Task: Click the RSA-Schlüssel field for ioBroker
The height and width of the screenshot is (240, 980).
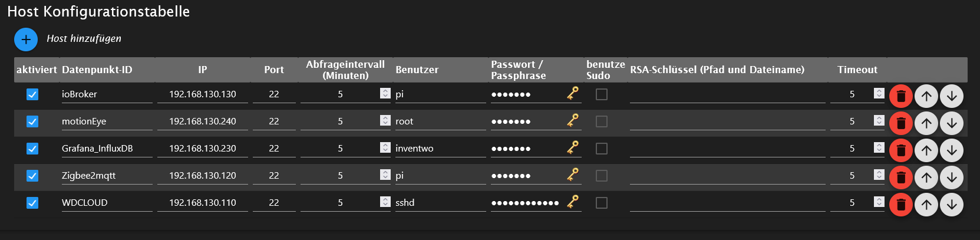Action: tap(727, 94)
